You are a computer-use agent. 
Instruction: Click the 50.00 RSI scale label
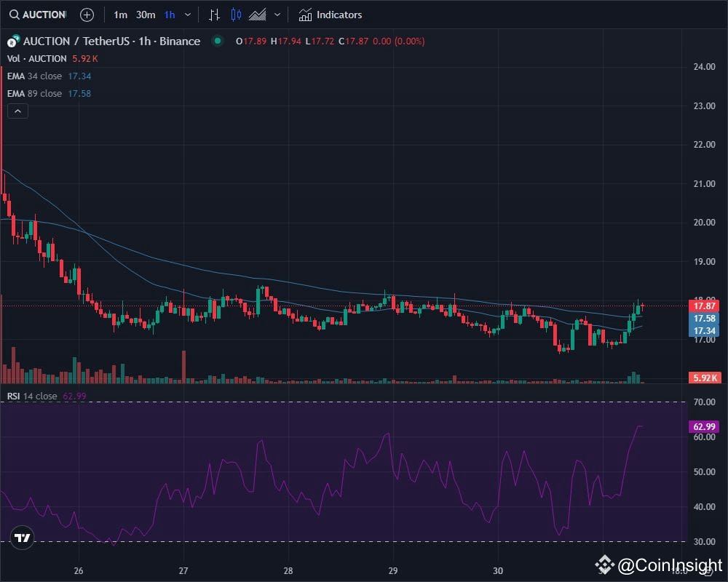pos(704,472)
